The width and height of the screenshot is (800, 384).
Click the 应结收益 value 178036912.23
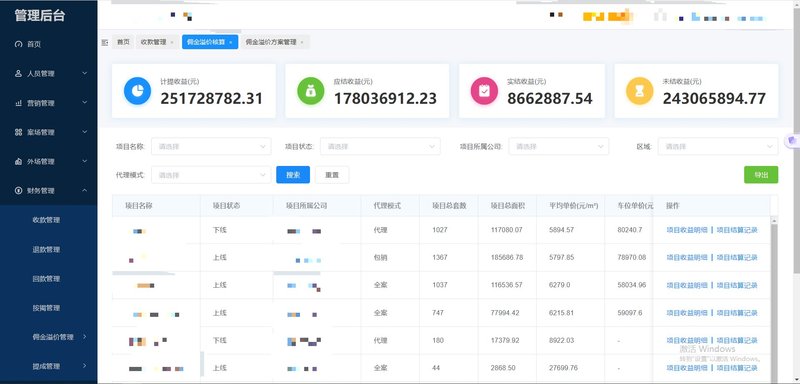385,98
